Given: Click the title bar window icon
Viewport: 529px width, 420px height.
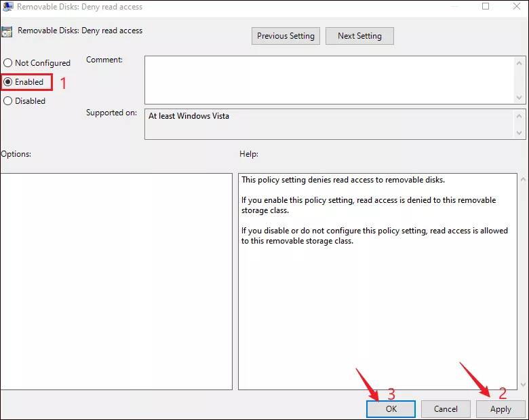Looking at the screenshot, I should coord(7,7).
